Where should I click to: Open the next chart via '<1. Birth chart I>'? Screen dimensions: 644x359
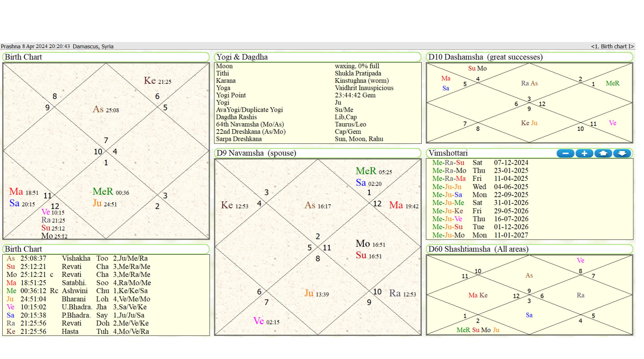click(613, 46)
